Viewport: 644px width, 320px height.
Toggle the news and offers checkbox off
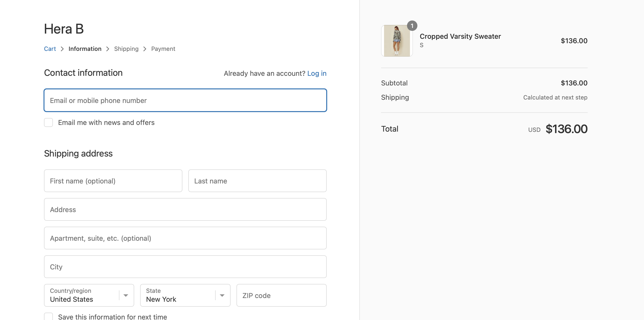point(48,122)
